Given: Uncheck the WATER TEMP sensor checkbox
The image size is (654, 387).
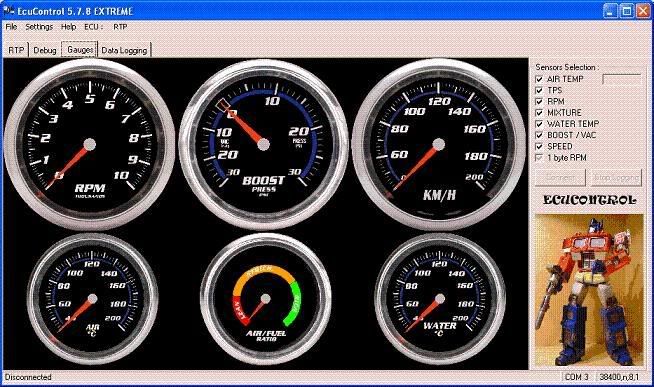Looking at the screenshot, I should point(539,124).
